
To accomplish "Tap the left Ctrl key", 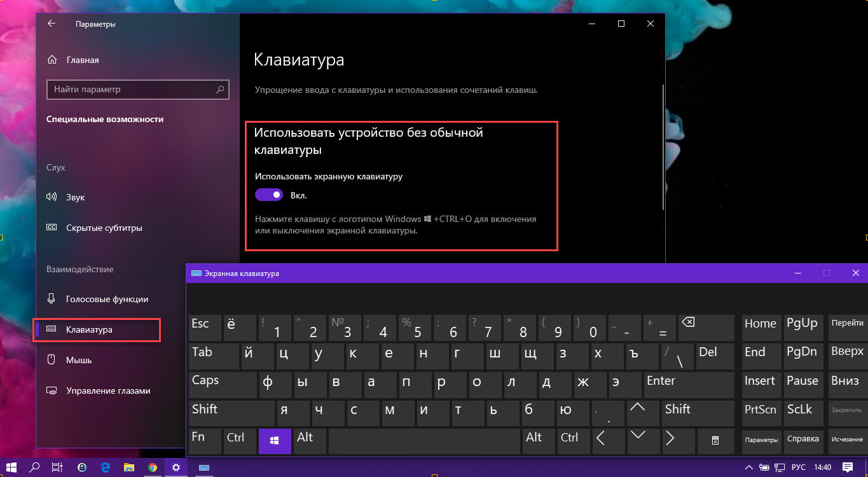I will [240, 441].
